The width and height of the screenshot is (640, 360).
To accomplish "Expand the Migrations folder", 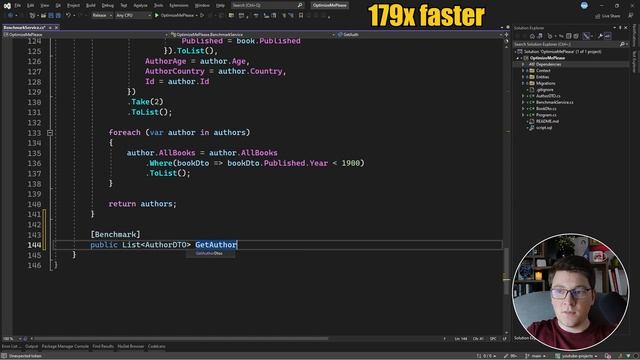I will pyautogui.click(x=523, y=83).
